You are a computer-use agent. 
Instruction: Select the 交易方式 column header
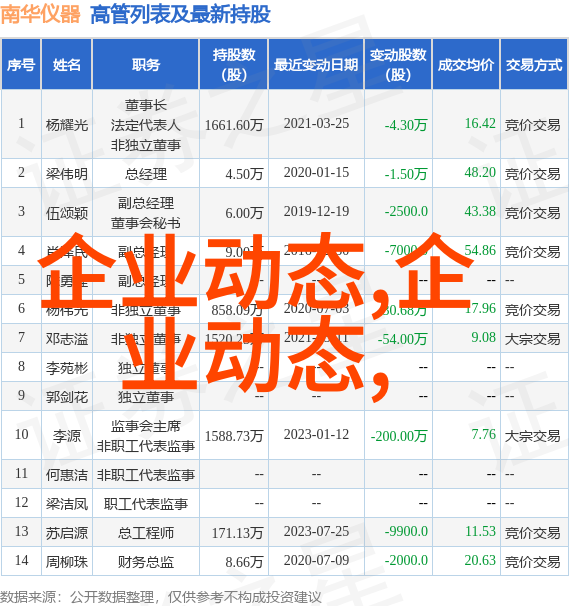(x=534, y=64)
